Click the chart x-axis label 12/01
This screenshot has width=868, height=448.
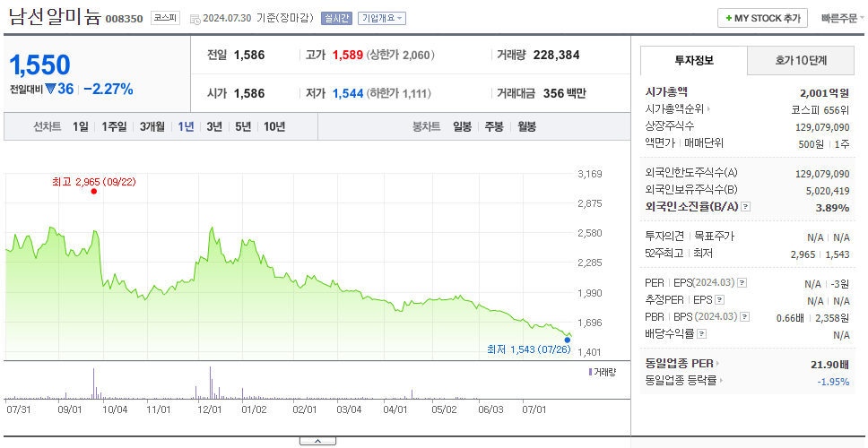click(209, 410)
